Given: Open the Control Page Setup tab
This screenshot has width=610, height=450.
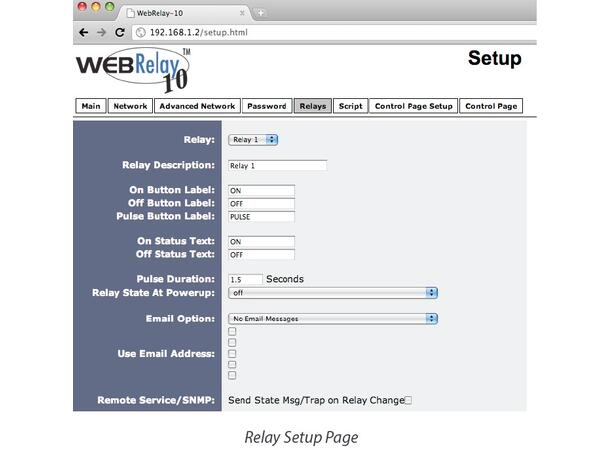Looking at the screenshot, I should click(x=414, y=106).
